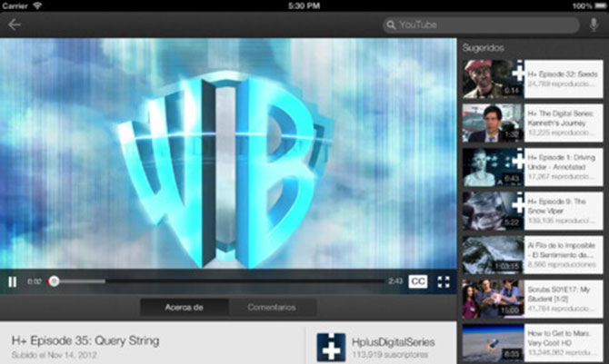Click the elapsed time 0:02 label
This screenshot has height=364, width=609.
click(35, 281)
